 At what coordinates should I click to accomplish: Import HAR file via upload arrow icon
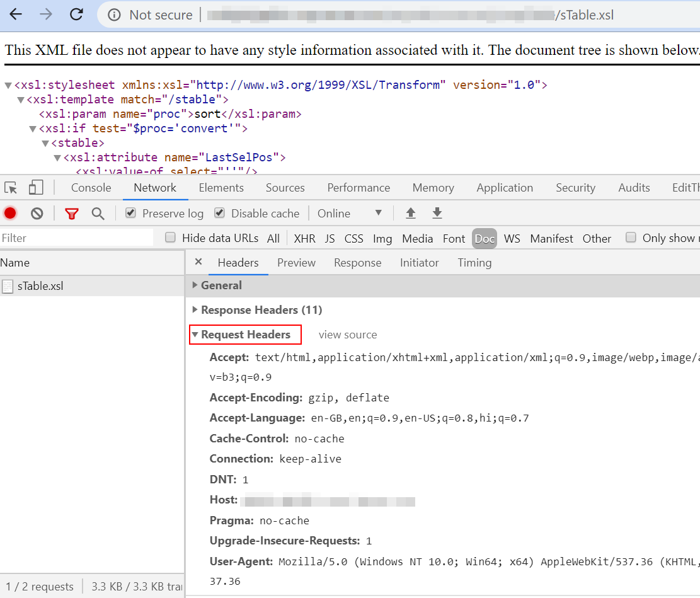click(410, 213)
